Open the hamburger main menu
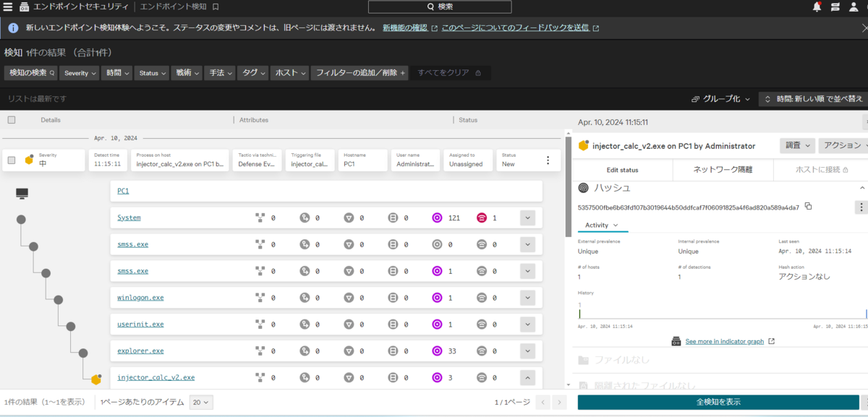Image resolution: width=868 pixels, height=417 pixels. click(x=7, y=7)
